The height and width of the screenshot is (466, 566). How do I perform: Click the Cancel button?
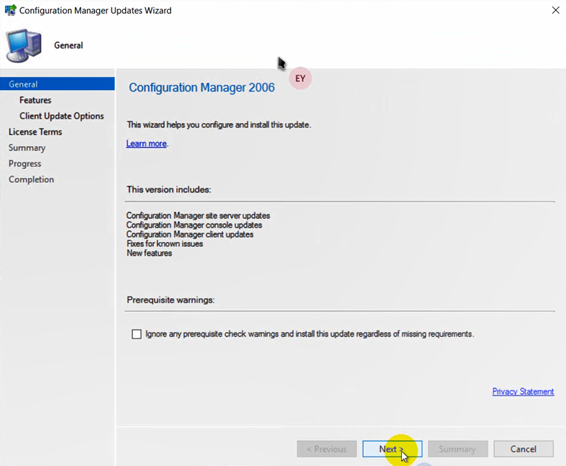click(523, 449)
